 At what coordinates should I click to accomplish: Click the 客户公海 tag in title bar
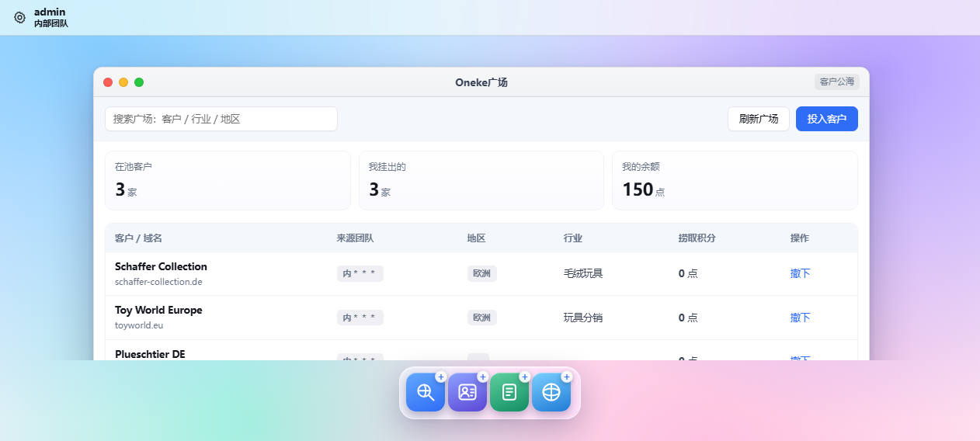click(x=837, y=82)
